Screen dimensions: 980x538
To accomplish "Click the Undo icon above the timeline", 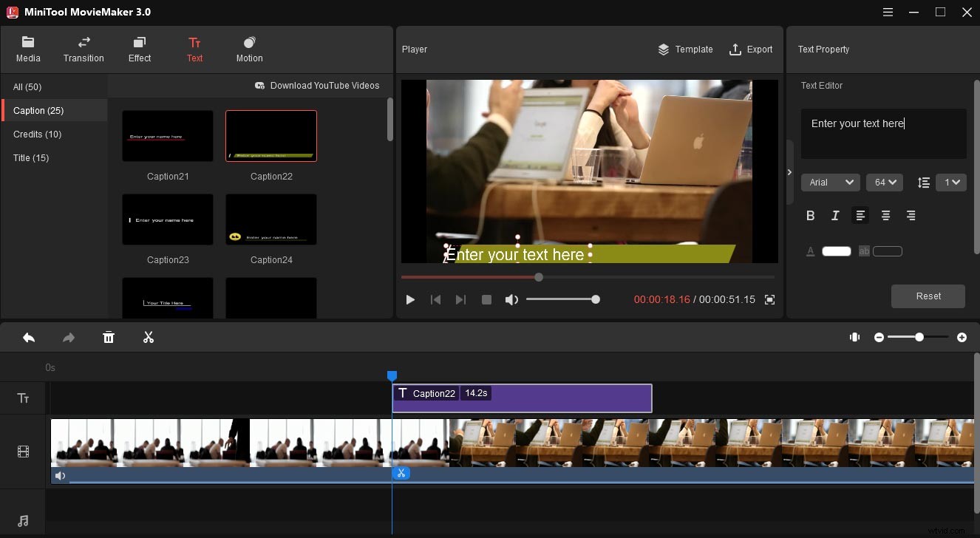I will [x=29, y=337].
